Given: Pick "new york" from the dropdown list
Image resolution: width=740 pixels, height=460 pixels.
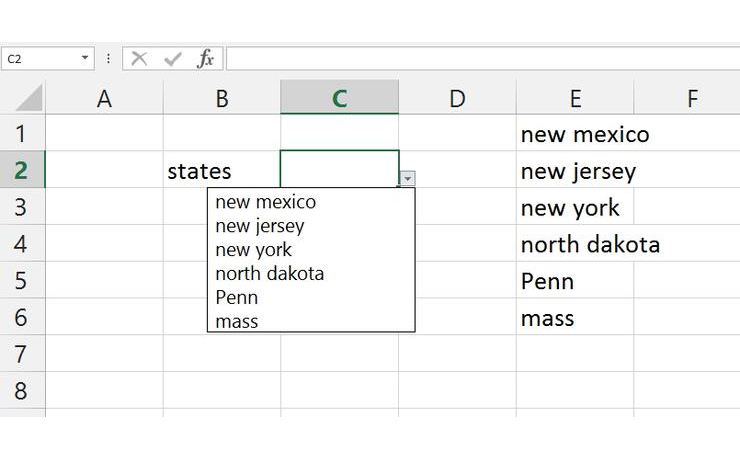Looking at the screenshot, I should pos(254,250).
